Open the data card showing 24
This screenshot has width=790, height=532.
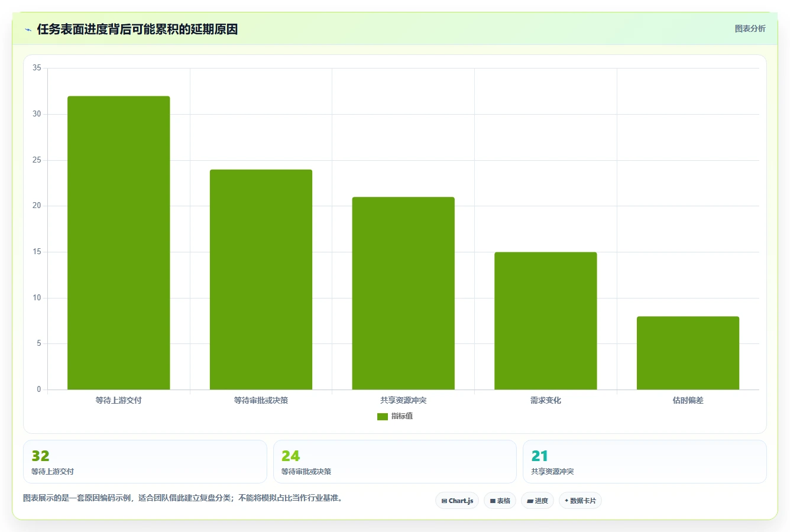(x=395, y=462)
